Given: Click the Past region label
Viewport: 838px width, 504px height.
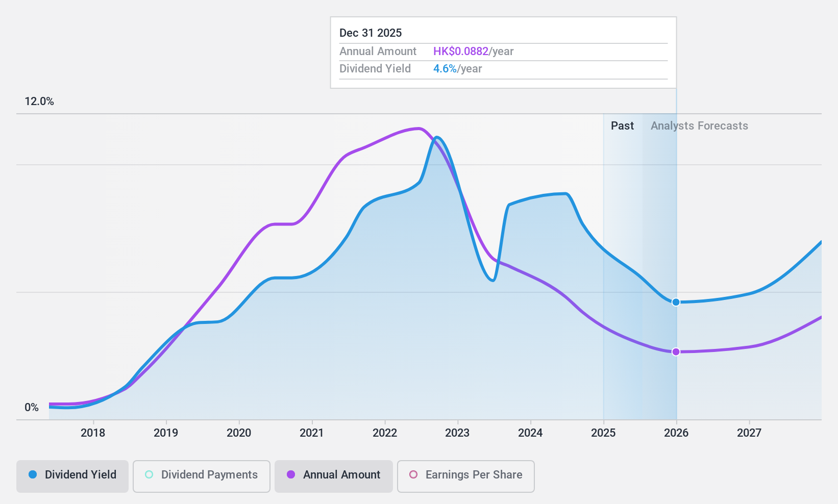Looking at the screenshot, I should (622, 126).
